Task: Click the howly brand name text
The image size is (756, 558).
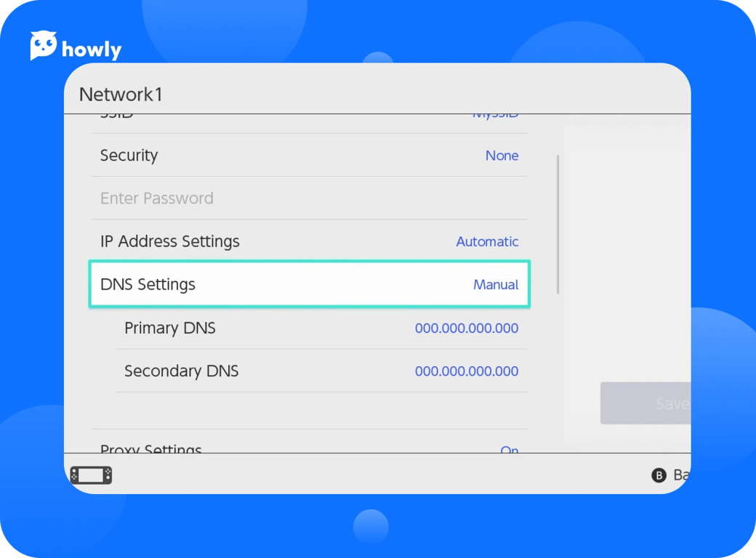Action: [x=92, y=49]
